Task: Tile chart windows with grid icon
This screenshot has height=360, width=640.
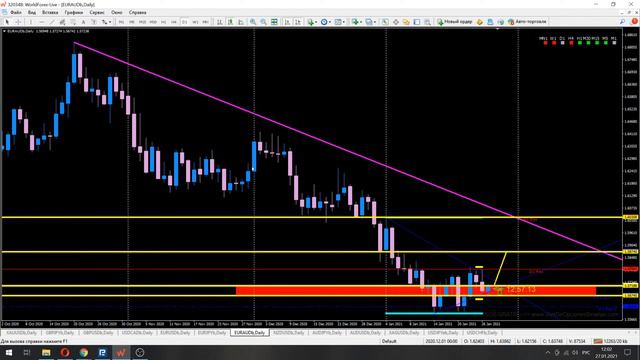Action: click(274, 22)
